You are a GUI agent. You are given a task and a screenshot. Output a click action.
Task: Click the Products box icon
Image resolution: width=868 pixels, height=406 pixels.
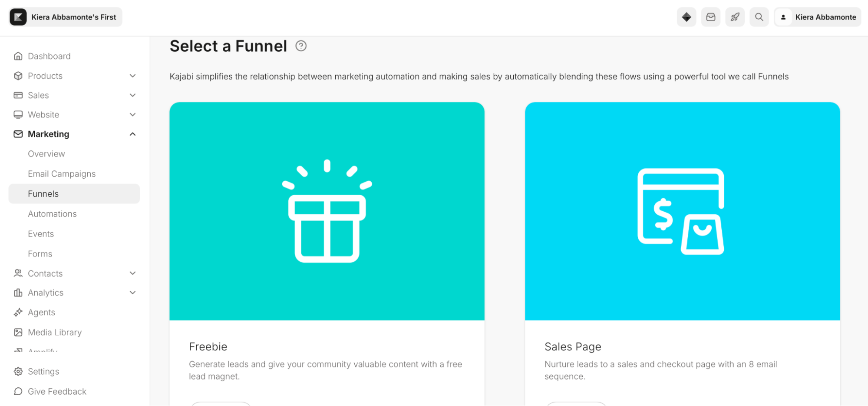(x=18, y=76)
